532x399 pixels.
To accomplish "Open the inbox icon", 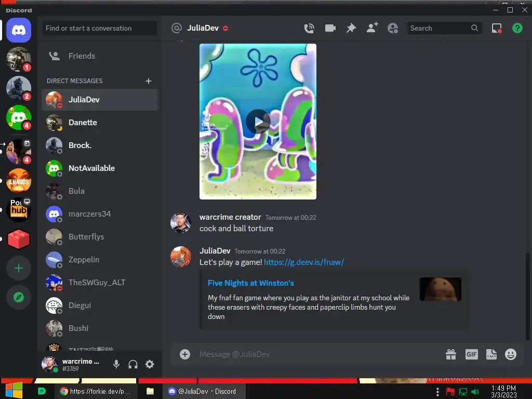I will (497, 28).
